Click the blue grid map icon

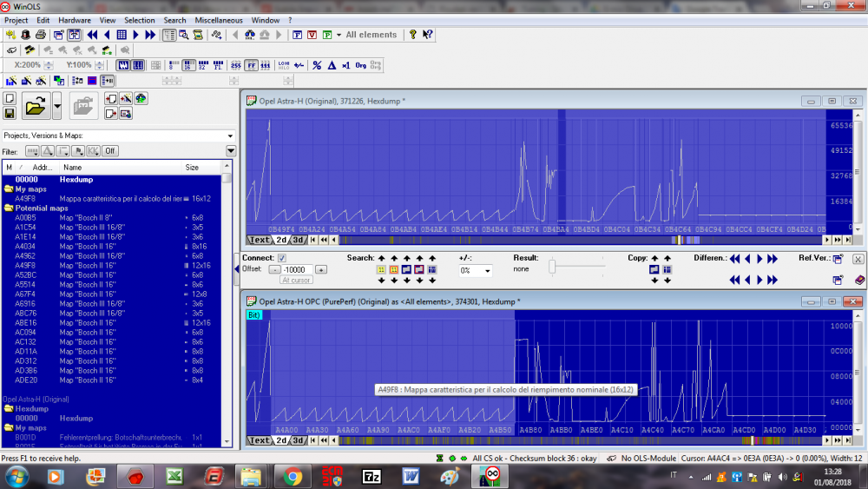pos(122,35)
